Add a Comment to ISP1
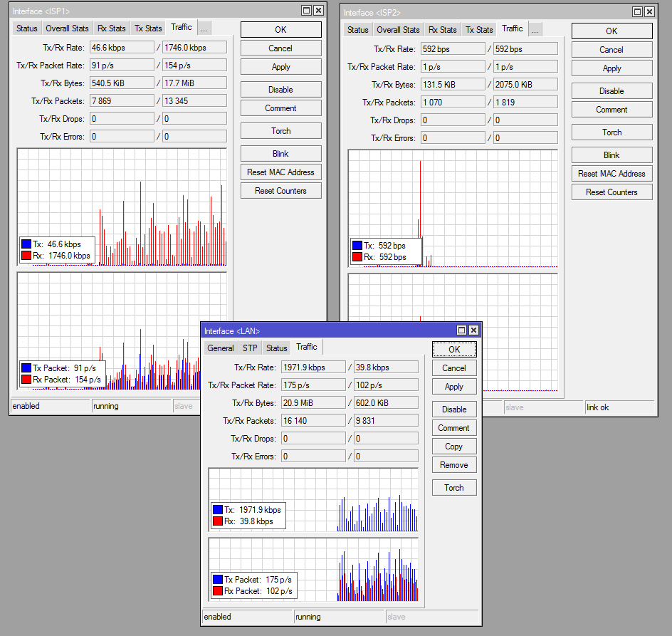 tap(280, 109)
